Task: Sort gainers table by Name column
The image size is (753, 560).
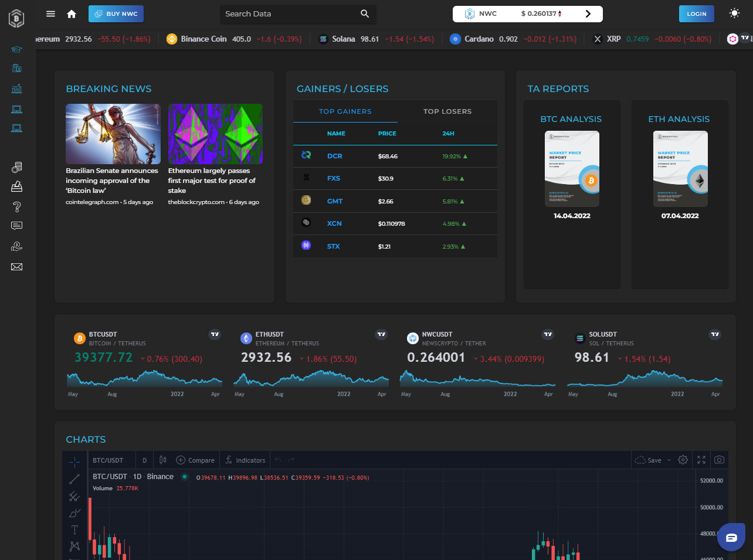Action: [x=336, y=134]
